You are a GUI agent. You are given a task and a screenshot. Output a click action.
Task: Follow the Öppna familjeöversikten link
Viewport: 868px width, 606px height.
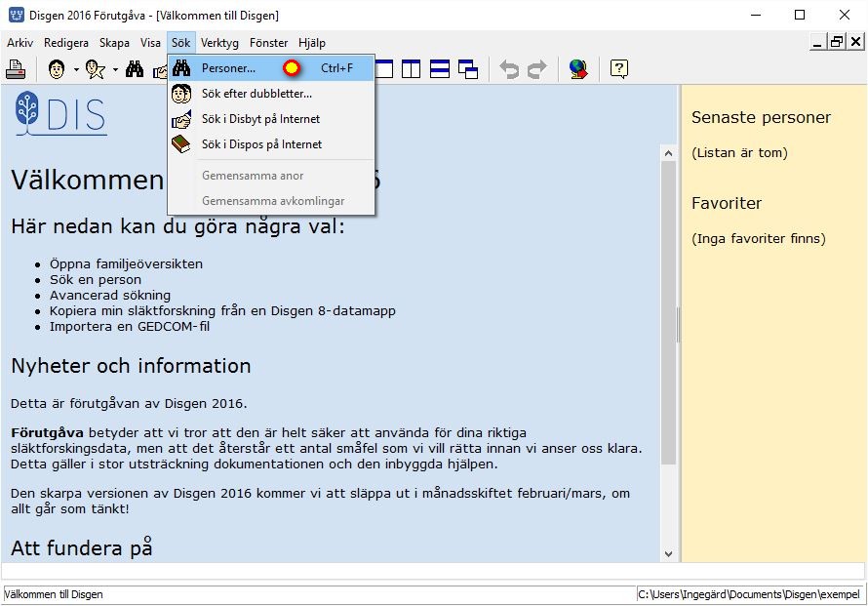[126, 263]
